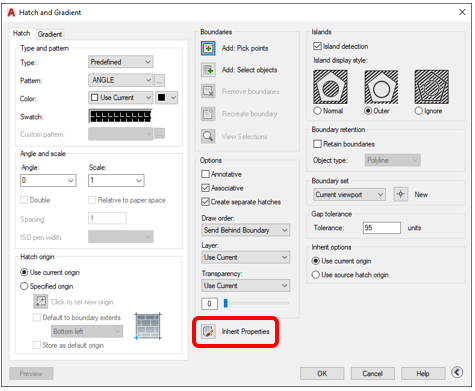Enable the Retain boundaries checkbox

click(317, 144)
